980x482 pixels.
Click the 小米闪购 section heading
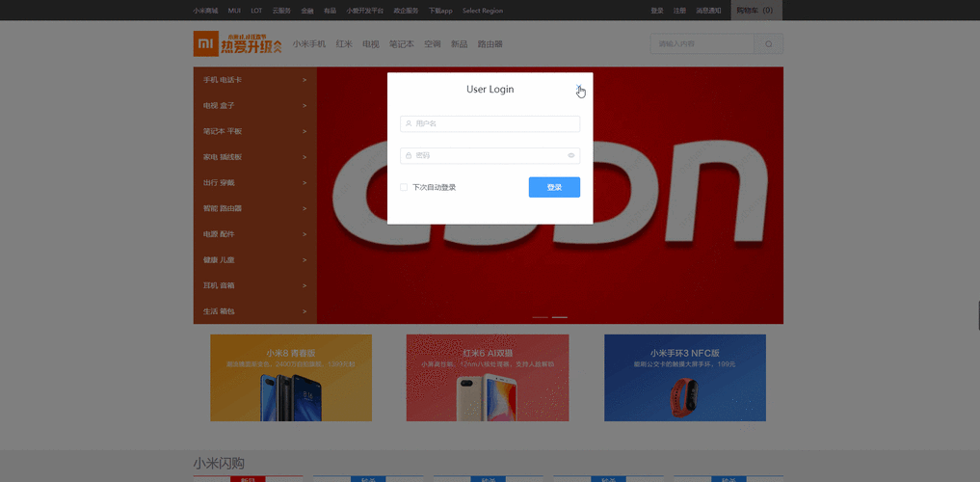[x=218, y=464]
